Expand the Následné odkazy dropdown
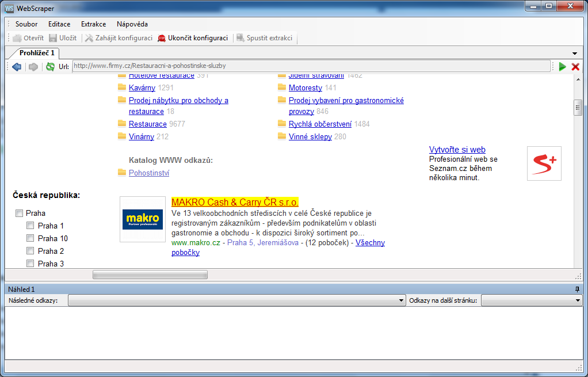 (x=402, y=300)
